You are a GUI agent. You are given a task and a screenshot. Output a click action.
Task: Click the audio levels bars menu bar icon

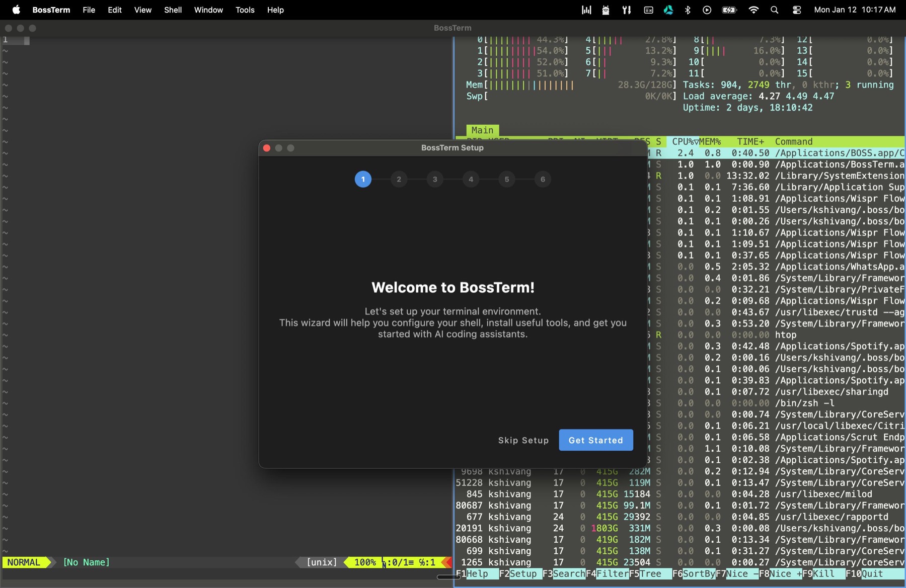click(586, 10)
